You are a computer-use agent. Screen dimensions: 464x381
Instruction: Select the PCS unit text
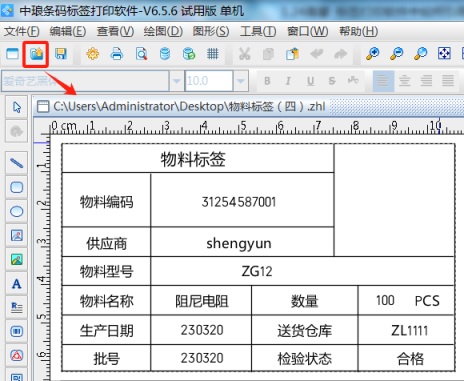(427, 301)
